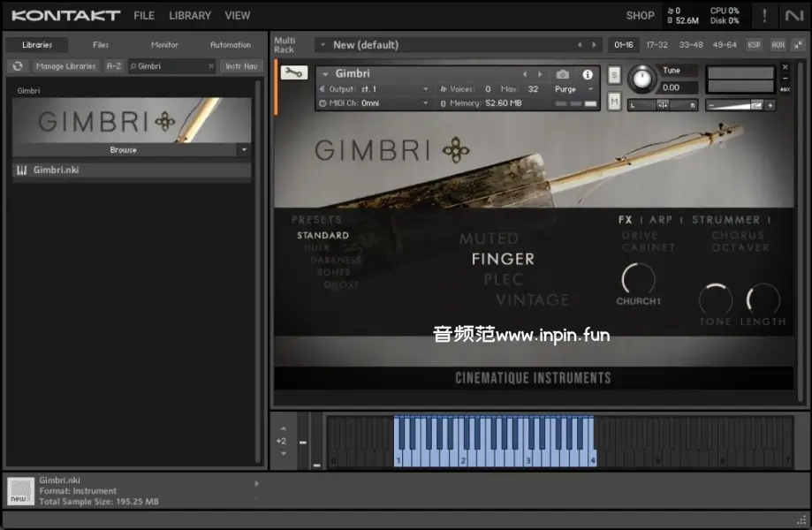Select the VINTAGE articulation
Image resolution: width=812 pixels, height=530 pixels.
pos(533,299)
